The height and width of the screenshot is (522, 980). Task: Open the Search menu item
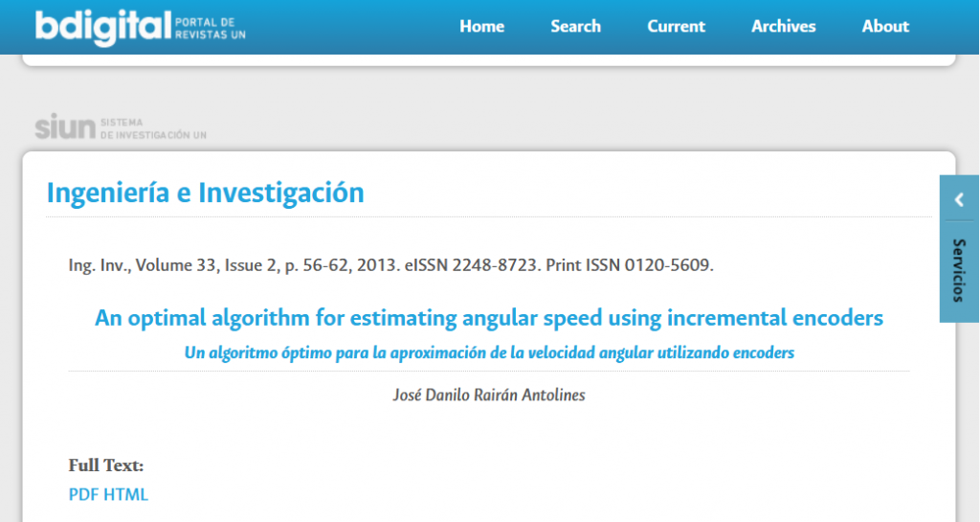tap(575, 27)
